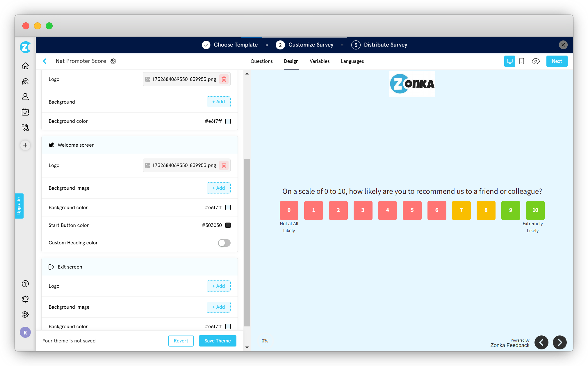Open the Responses chat icon in sidebar

(x=25, y=81)
